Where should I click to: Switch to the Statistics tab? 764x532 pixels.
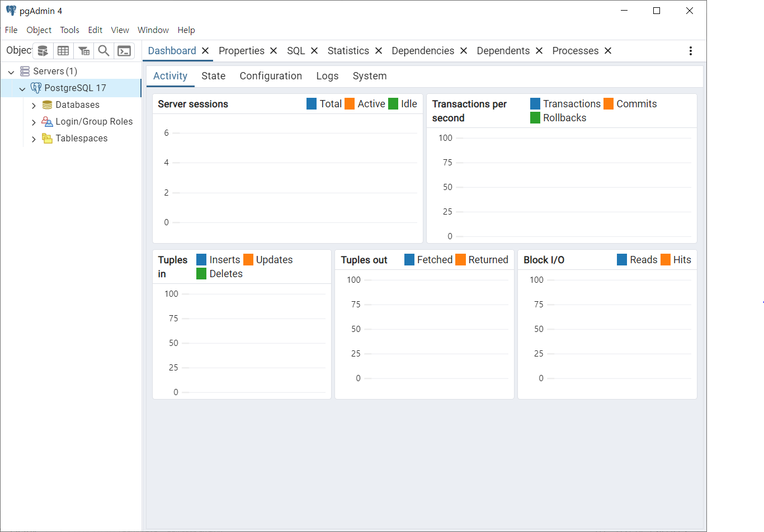click(x=348, y=51)
